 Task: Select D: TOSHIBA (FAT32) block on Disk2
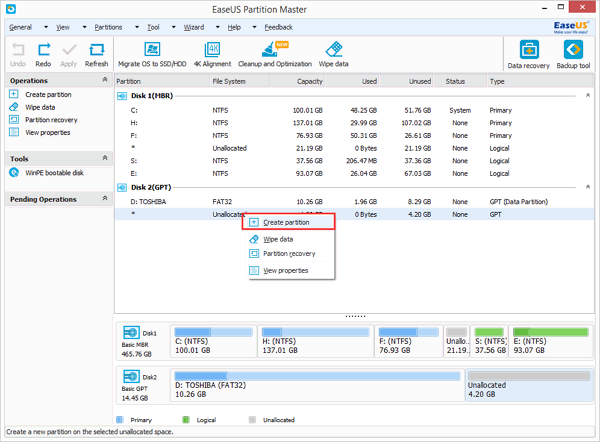(317, 385)
